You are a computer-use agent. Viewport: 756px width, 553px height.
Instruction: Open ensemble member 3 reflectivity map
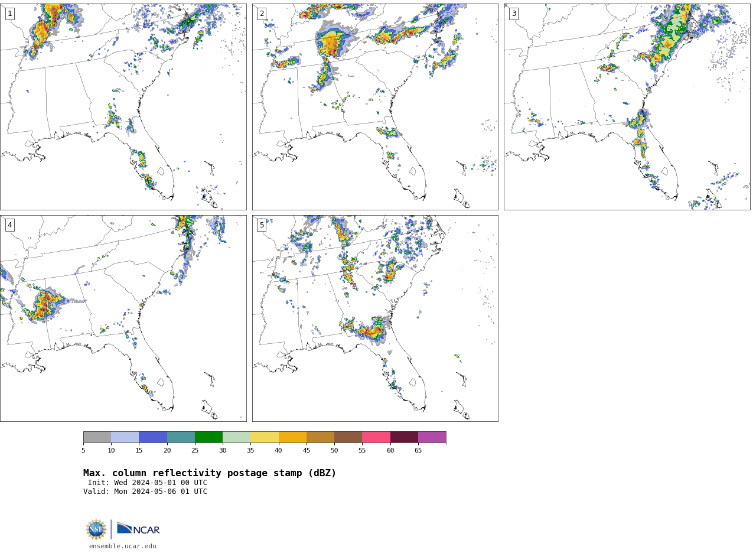627,107
